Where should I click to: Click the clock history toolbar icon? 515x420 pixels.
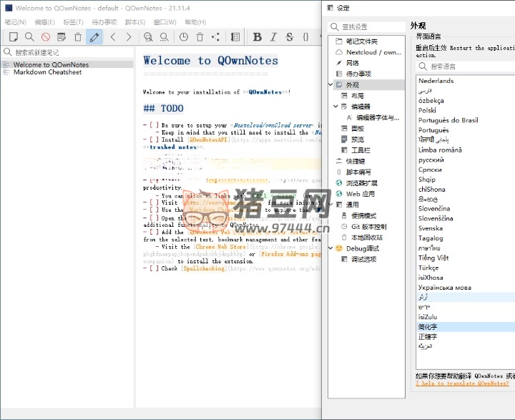coord(184,36)
